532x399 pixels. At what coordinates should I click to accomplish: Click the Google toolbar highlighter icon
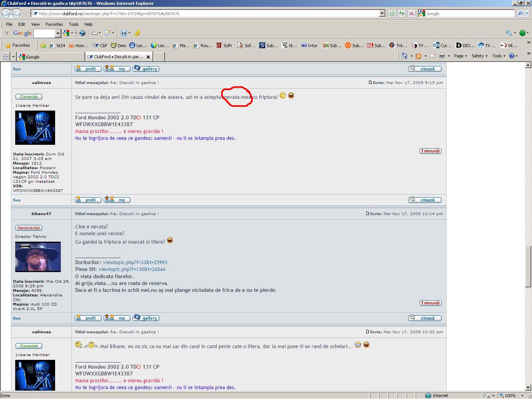tap(137, 33)
